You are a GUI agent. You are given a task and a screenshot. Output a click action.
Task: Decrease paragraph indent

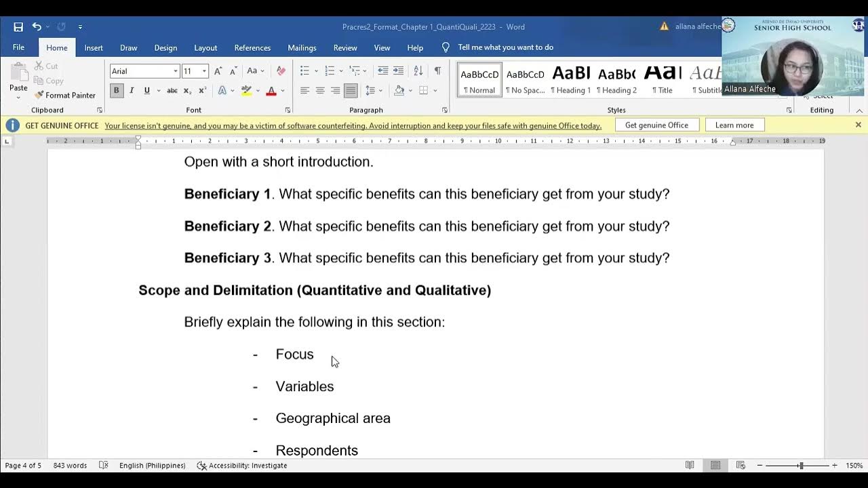click(383, 71)
